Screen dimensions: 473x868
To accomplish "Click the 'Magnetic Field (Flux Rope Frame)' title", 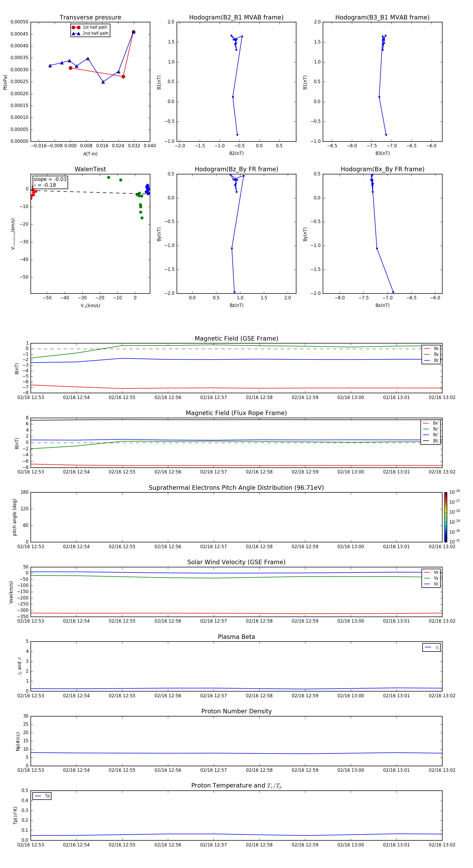I will (236, 413).
